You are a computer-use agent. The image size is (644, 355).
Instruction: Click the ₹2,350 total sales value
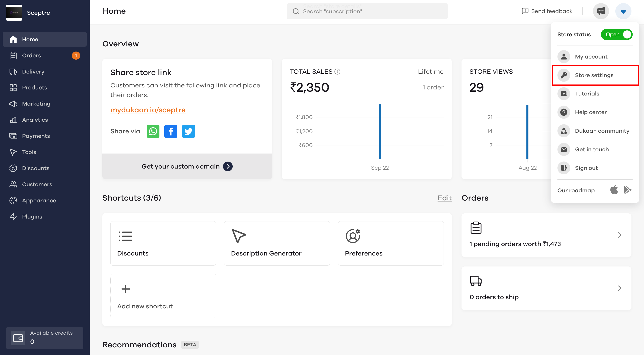(x=309, y=87)
